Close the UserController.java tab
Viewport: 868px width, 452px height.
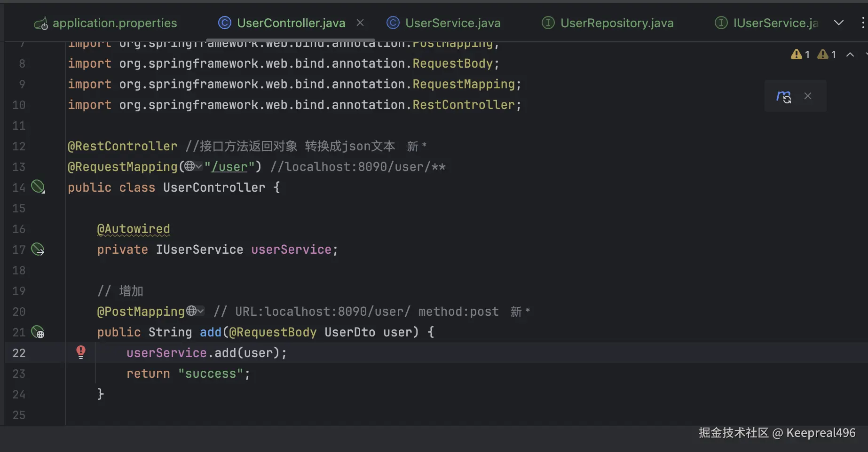[x=360, y=23]
